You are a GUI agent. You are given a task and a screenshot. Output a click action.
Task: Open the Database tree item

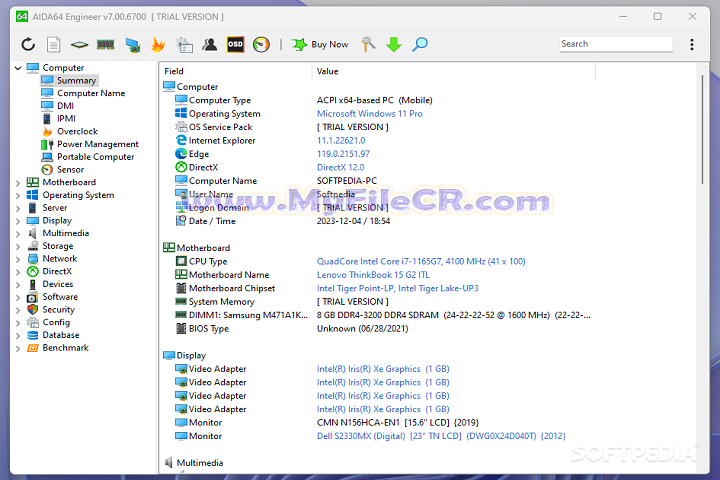(61, 335)
